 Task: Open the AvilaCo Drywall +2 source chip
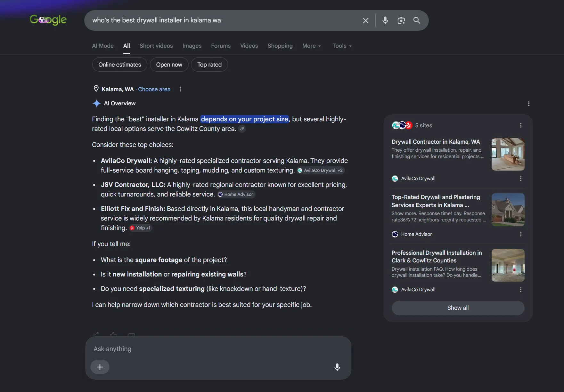[x=321, y=171]
